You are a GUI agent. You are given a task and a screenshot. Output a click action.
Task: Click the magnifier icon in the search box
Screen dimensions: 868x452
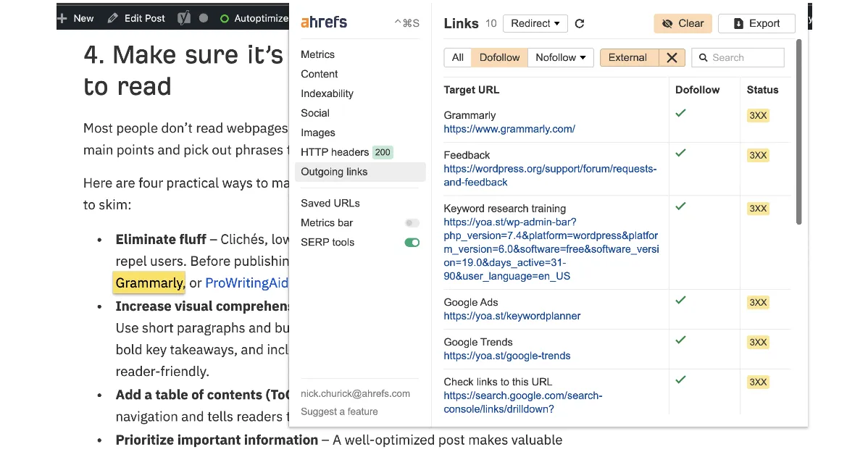pyautogui.click(x=703, y=57)
